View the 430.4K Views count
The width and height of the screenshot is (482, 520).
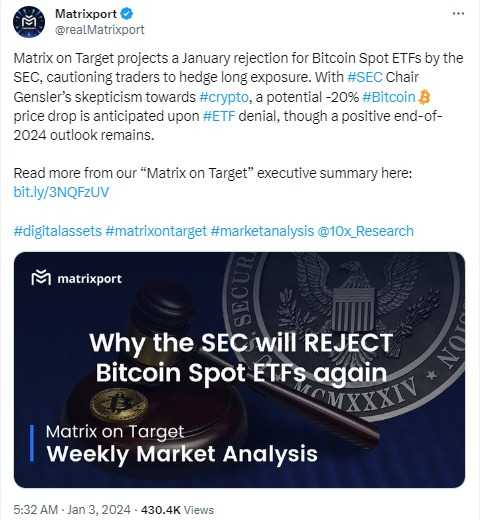[177, 510]
